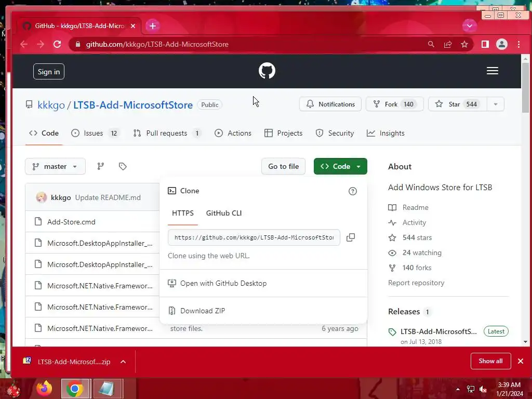Screen dimensions: 532x399
Task: Click clone URL text field
Action: click(x=254, y=237)
